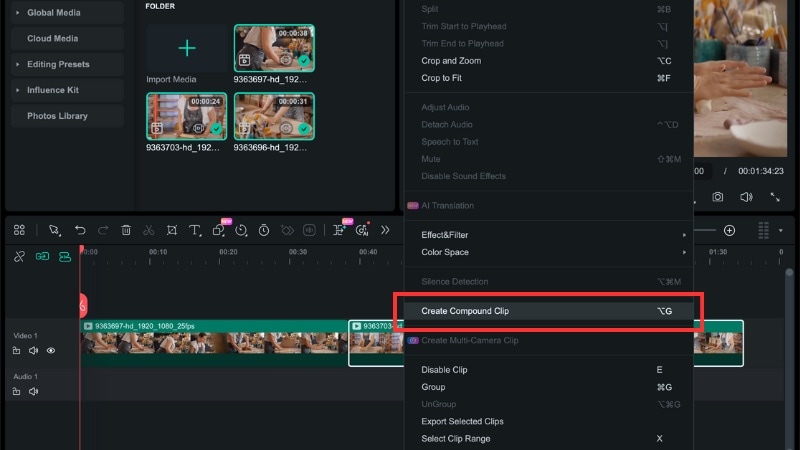Select the Text tool icon
Image resolution: width=800 pixels, height=450 pixels.
pos(195,230)
